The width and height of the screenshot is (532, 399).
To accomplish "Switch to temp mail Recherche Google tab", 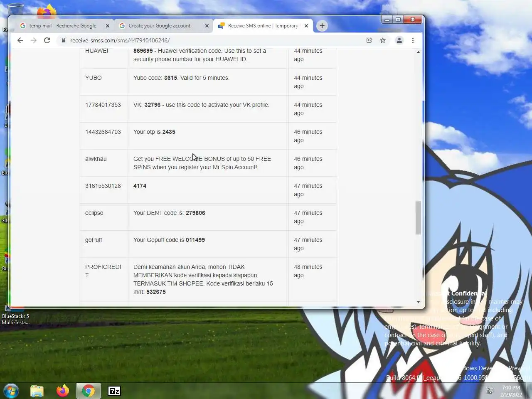I will [63, 26].
